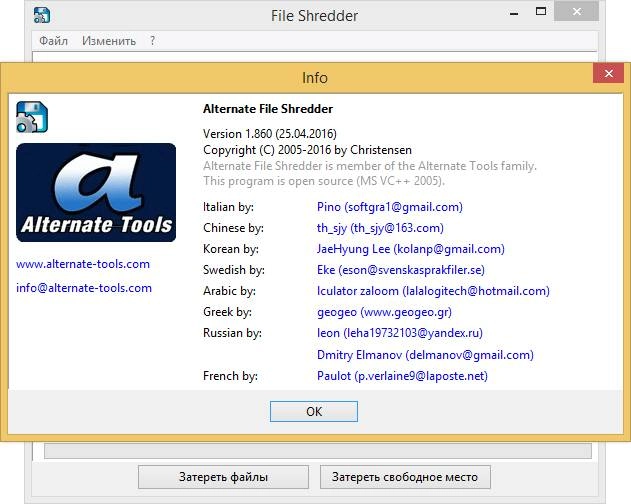The width and height of the screenshot is (631, 504).
Task: Click the 'Russian by:' label
Action: click(x=232, y=333)
